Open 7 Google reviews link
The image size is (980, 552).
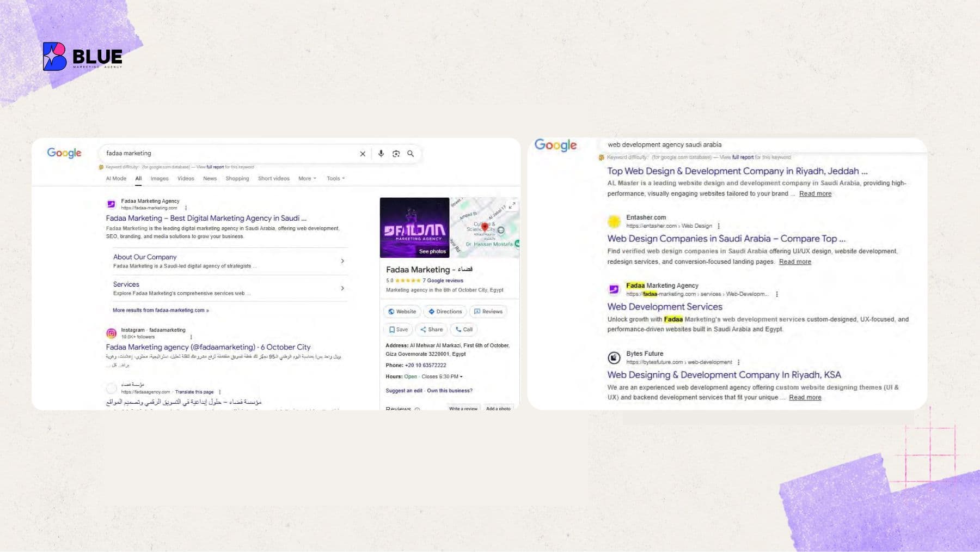[x=443, y=281]
